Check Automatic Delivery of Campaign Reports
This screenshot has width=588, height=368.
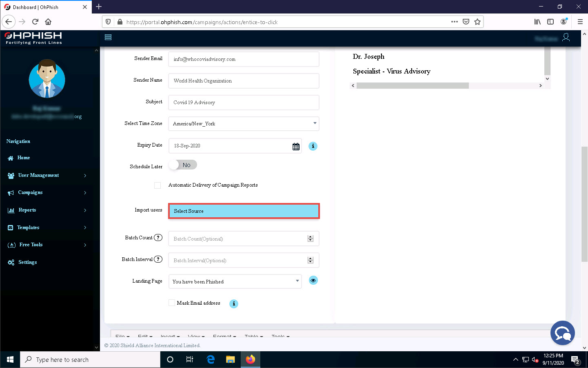158,185
